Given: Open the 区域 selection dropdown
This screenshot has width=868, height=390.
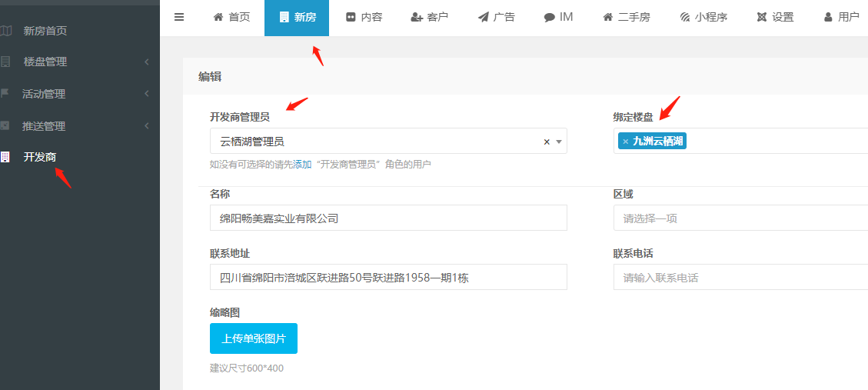Looking at the screenshot, I should pyautogui.click(x=740, y=218).
